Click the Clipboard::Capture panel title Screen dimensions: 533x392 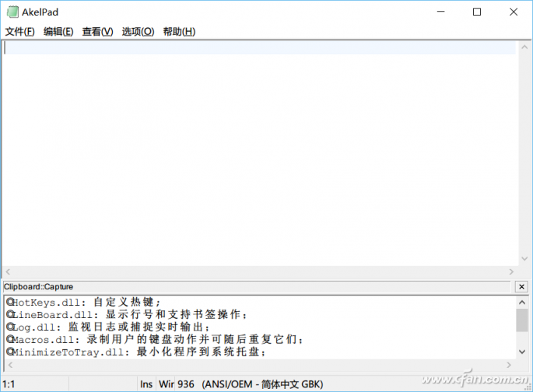(38, 287)
